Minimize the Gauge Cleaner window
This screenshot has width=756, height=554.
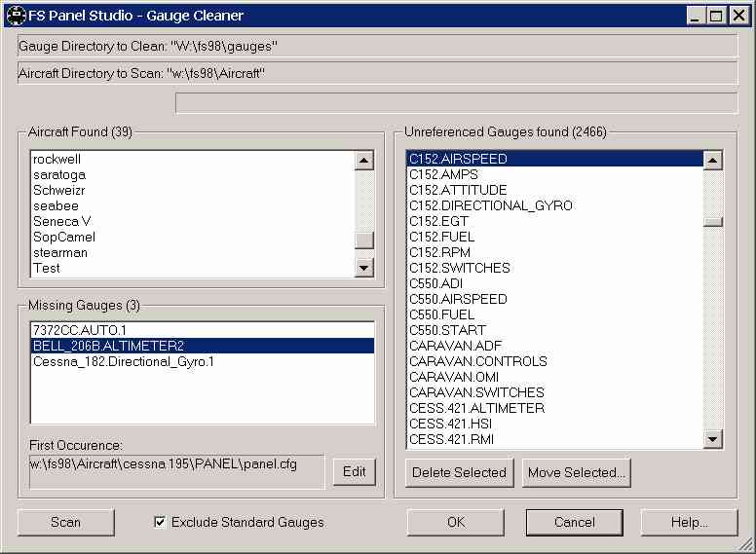point(696,16)
